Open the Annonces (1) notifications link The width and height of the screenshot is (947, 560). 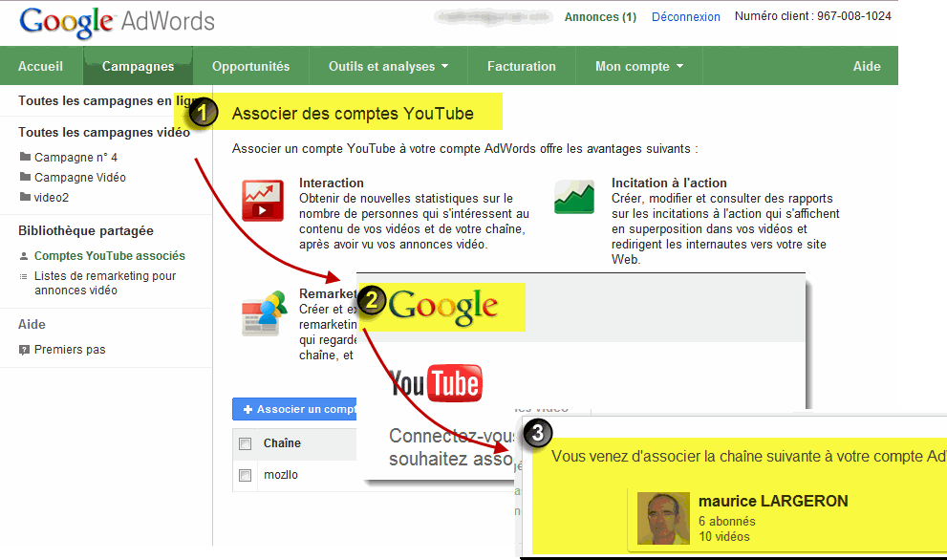coord(600,17)
